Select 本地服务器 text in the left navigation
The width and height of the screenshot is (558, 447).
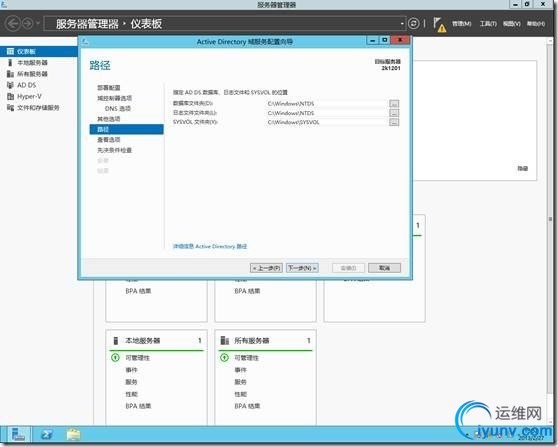(32, 63)
